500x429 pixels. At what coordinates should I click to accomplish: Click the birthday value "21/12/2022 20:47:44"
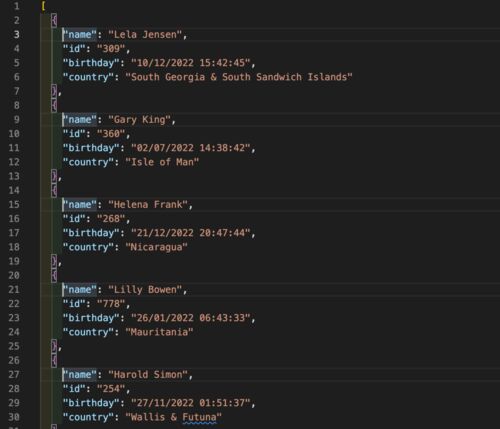point(191,233)
